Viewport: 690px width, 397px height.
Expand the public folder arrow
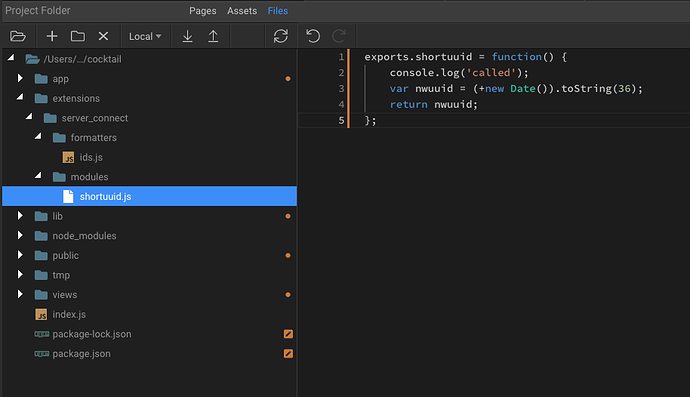pos(20,255)
